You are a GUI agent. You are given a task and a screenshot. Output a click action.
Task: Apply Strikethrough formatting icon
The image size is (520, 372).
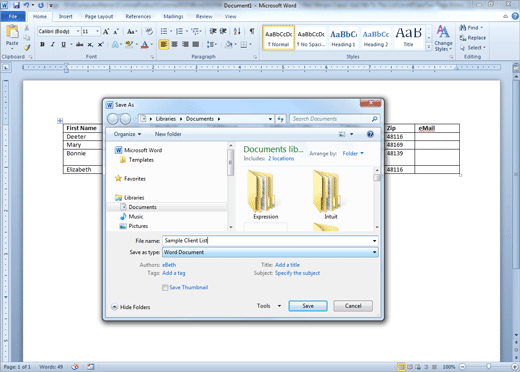tap(79, 44)
